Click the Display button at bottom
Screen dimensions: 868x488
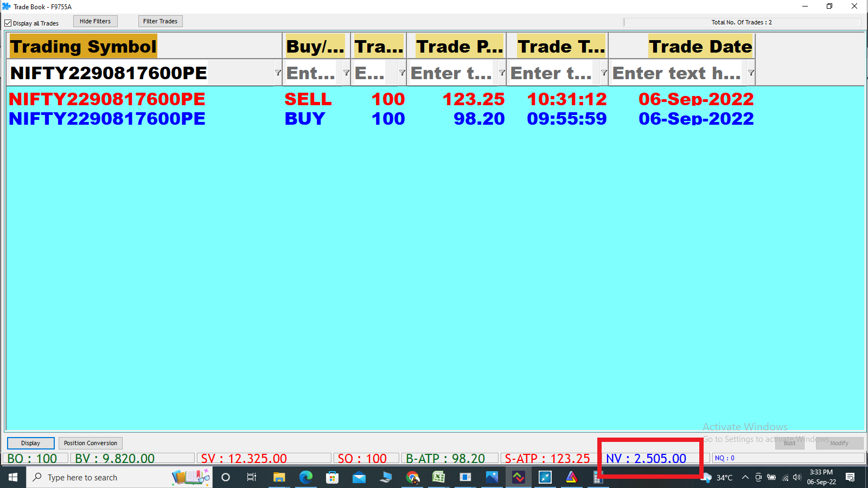(x=30, y=443)
